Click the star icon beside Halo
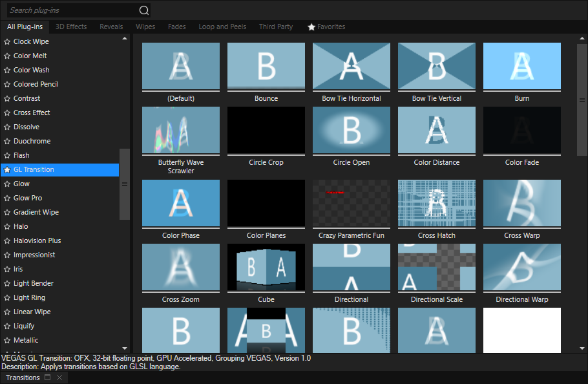Screen dimensions: 588x384 click(7, 226)
